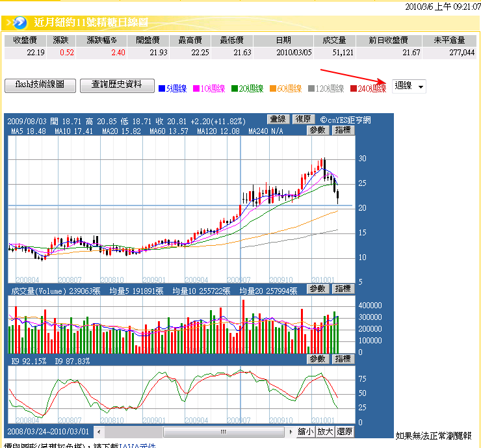Click the MA240 N/A readout
The image size is (481, 448).
266,131
